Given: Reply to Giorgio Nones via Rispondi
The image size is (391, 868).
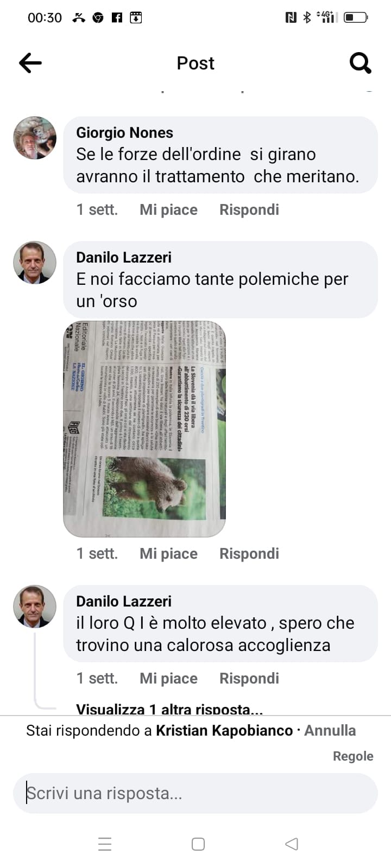Looking at the screenshot, I should click(249, 210).
